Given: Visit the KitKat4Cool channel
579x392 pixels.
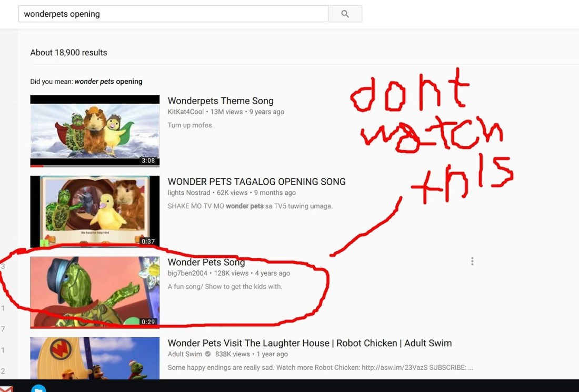Looking at the screenshot, I should click(185, 112).
